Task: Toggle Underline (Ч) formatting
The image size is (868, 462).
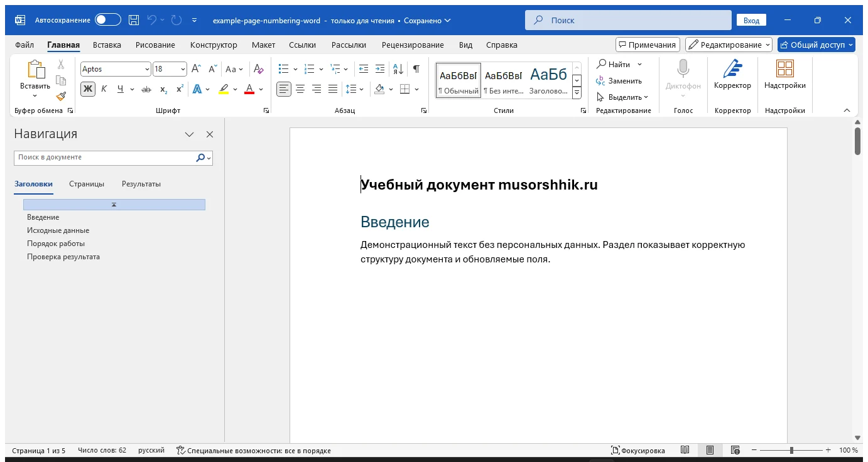Action: pyautogui.click(x=120, y=89)
